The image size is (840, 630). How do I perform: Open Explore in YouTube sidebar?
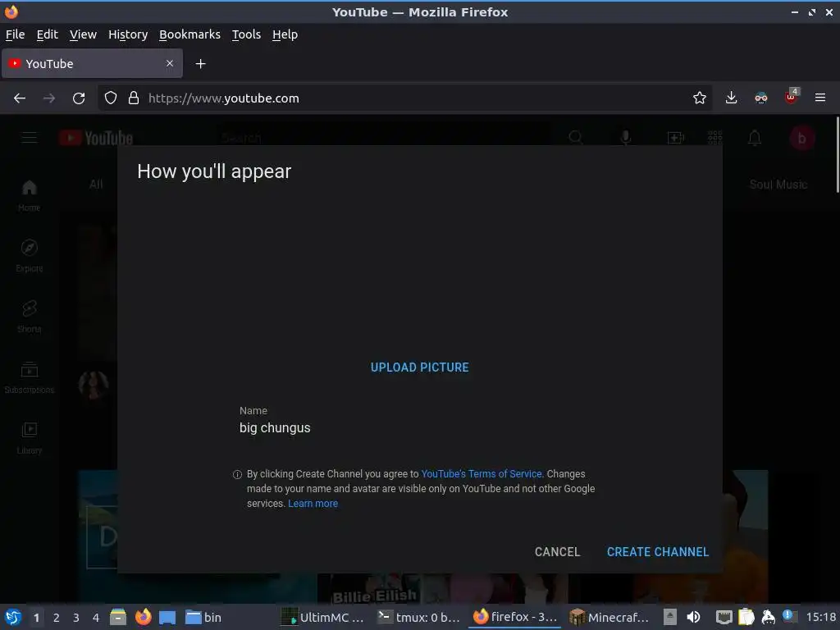(30, 256)
